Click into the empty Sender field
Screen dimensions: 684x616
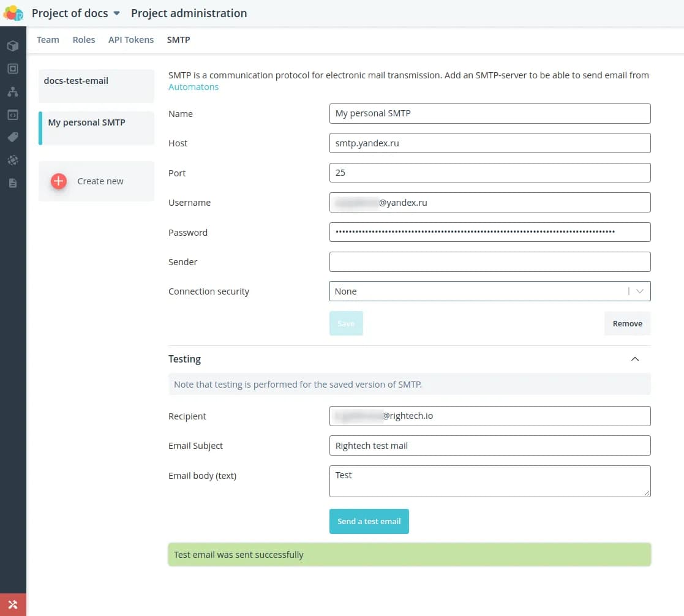pyautogui.click(x=489, y=262)
